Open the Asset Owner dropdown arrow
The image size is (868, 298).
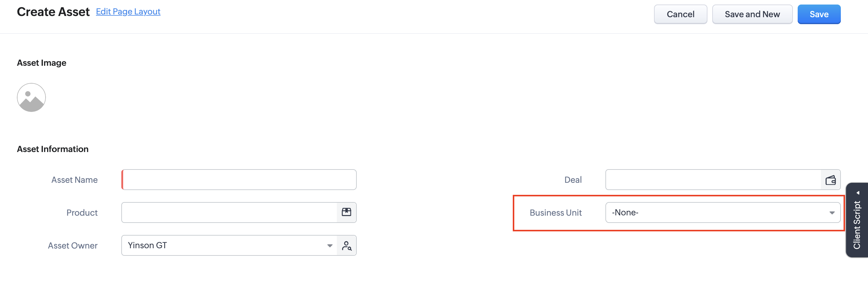point(330,246)
